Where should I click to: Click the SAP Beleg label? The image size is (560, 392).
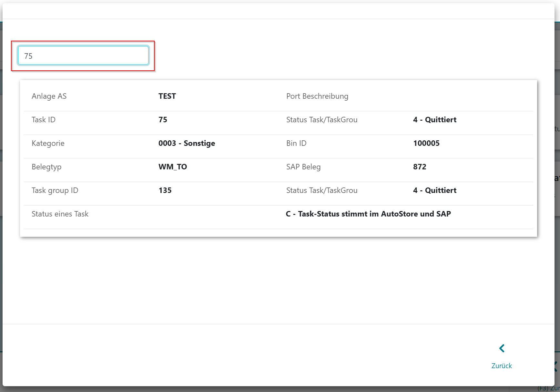[303, 167]
